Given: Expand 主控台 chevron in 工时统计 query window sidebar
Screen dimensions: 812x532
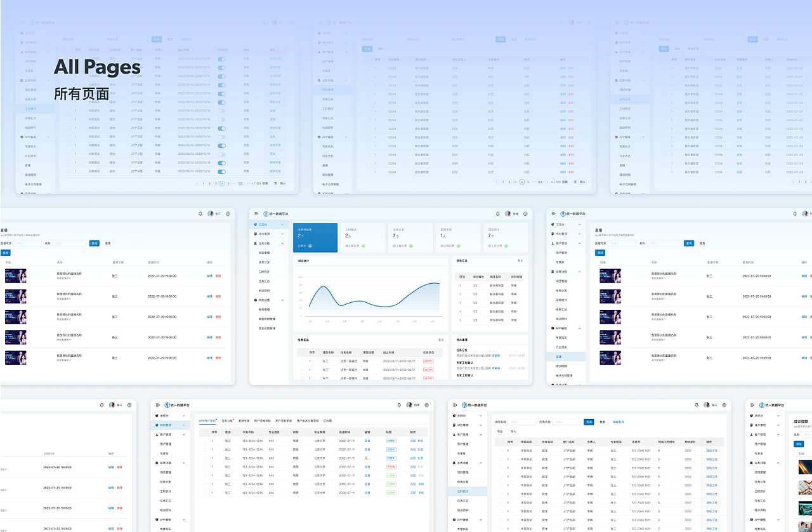Looking at the screenshot, I should coord(481,416).
